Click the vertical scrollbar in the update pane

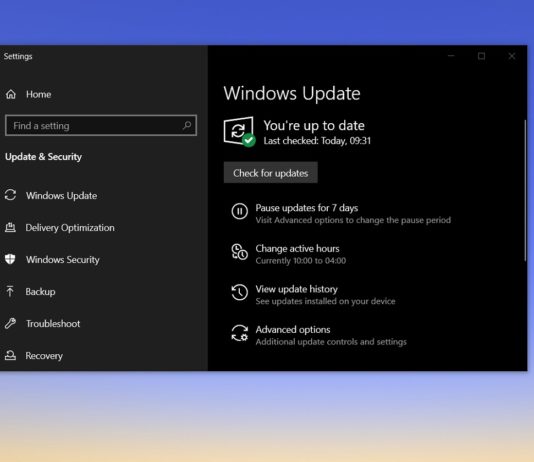click(x=525, y=191)
